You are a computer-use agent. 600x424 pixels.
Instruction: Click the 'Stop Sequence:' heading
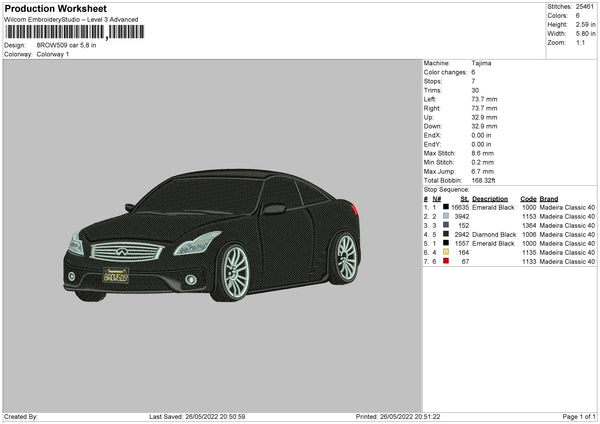point(446,190)
